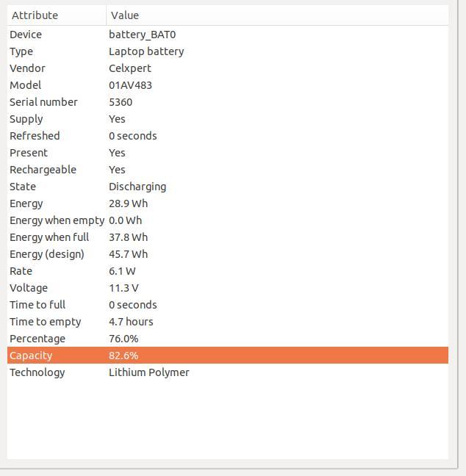466x476 pixels.
Task: Select the Rate 6.1 W row
Action: coord(228,271)
